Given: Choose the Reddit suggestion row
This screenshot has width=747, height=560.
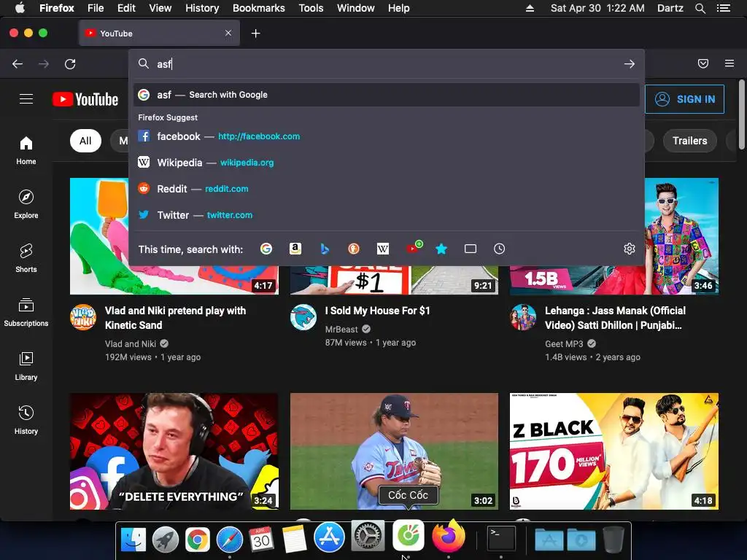Looking at the screenshot, I should [x=387, y=189].
